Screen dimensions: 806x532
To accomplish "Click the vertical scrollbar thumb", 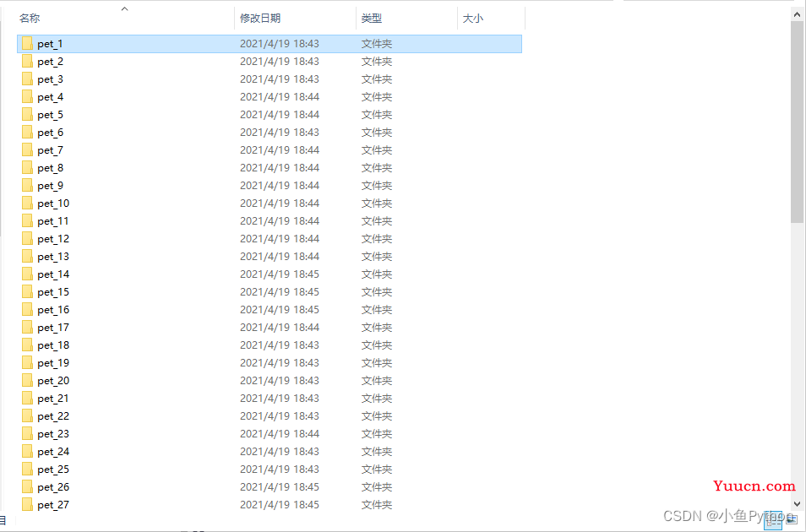I will (798, 122).
